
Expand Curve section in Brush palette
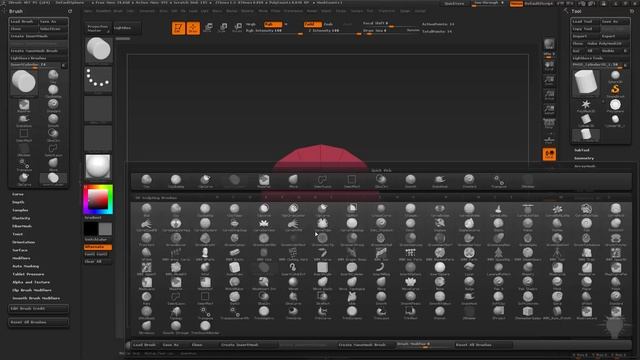click(x=18, y=194)
